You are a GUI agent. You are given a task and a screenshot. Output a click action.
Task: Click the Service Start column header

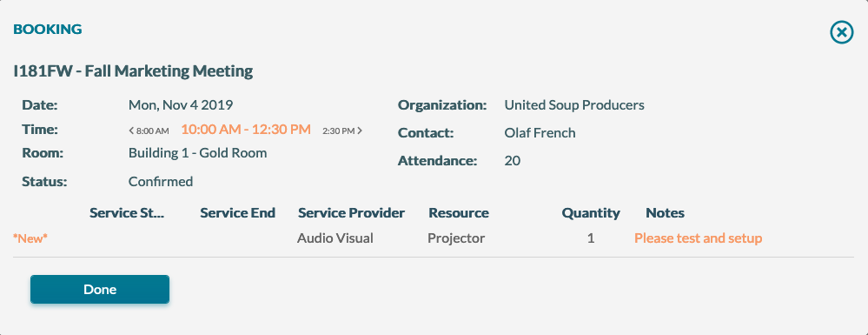click(x=128, y=213)
